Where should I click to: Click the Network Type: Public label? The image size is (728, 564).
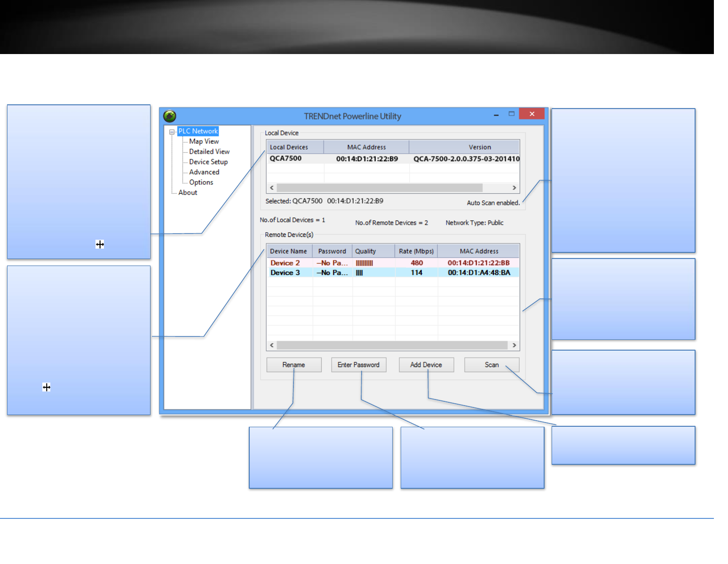(475, 223)
